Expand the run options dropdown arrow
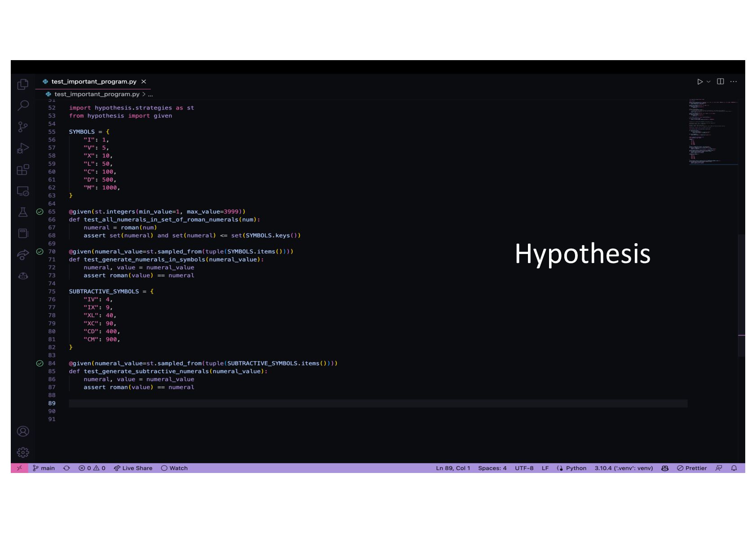The height and width of the screenshot is (534, 756). pyautogui.click(x=708, y=82)
